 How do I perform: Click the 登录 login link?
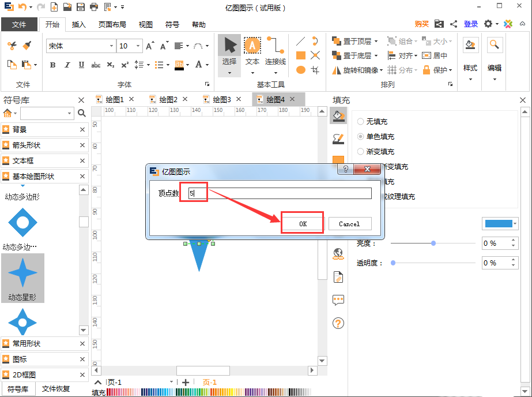point(471,24)
